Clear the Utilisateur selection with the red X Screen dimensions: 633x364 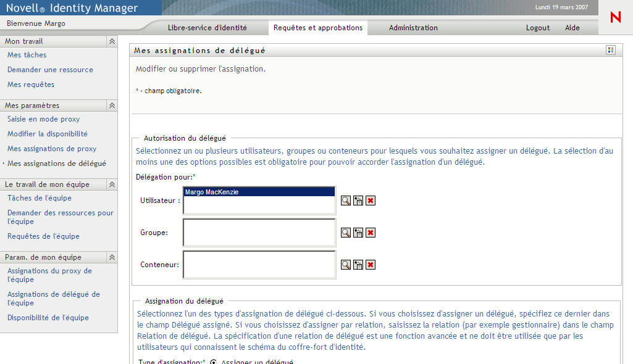click(370, 201)
